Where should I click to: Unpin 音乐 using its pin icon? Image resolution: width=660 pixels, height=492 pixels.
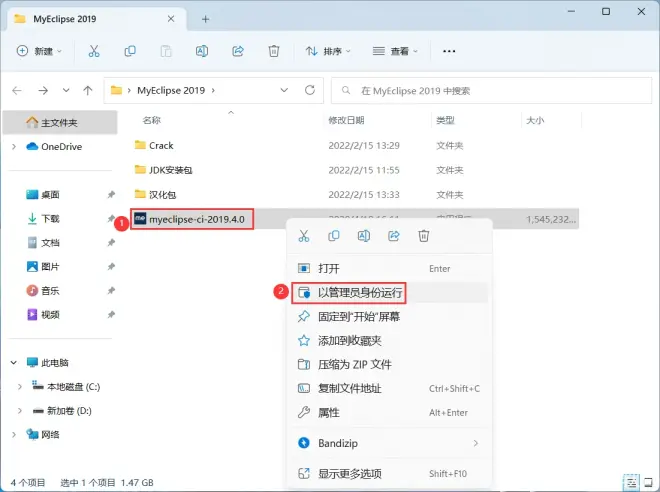click(x=111, y=290)
